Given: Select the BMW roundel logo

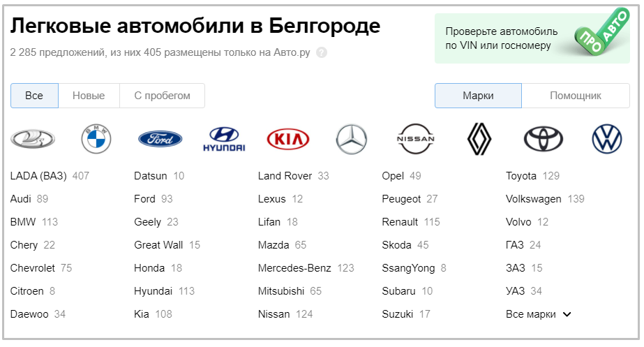Looking at the screenshot, I should click(96, 139).
